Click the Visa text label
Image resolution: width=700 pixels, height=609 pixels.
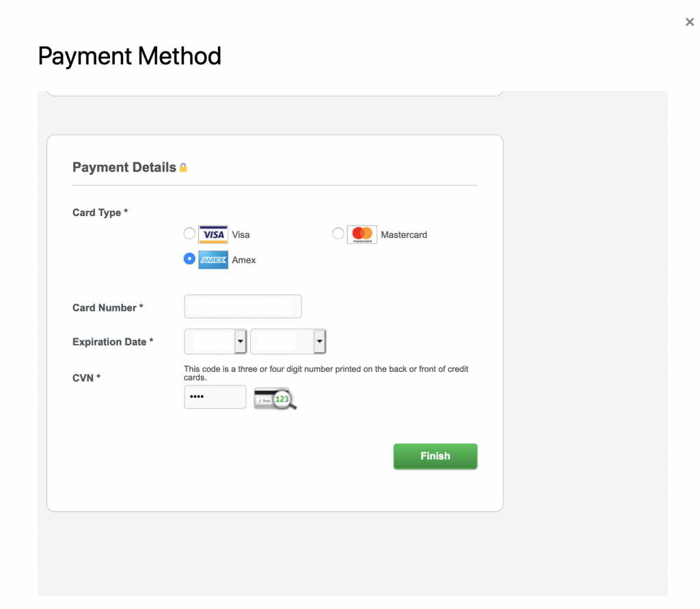[241, 234]
